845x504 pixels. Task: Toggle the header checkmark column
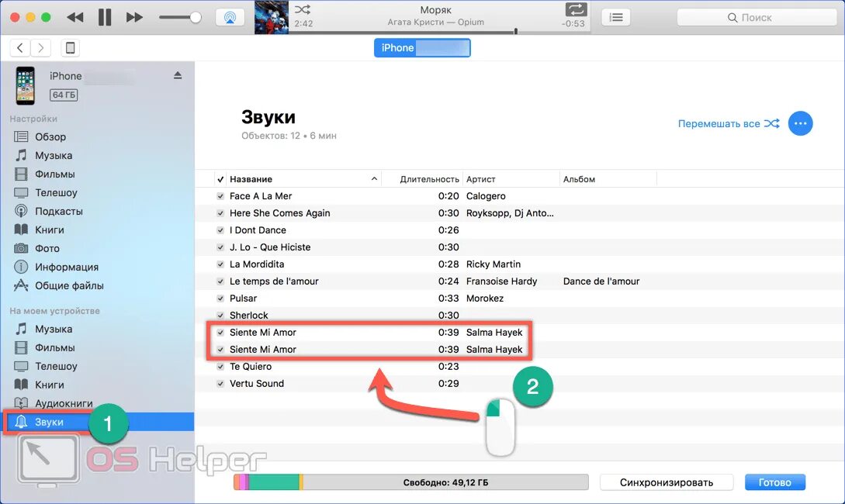coord(220,179)
